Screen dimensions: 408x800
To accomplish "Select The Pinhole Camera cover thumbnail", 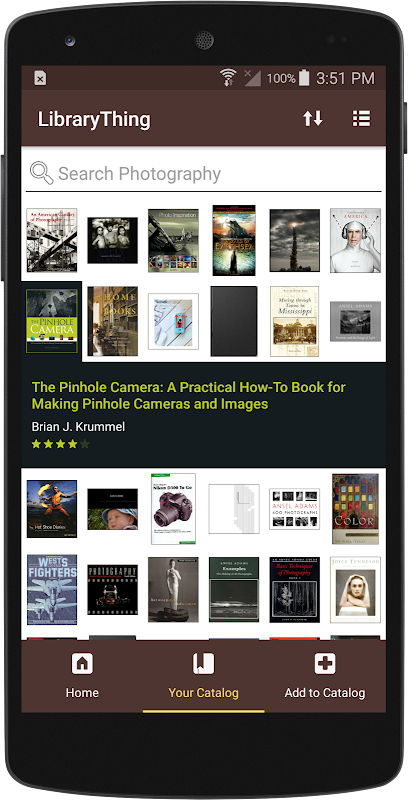I will (x=52, y=321).
